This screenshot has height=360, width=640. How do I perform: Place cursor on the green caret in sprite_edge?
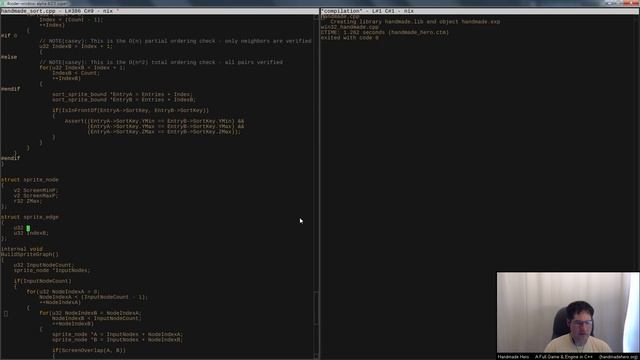pyautogui.click(x=28, y=228)
